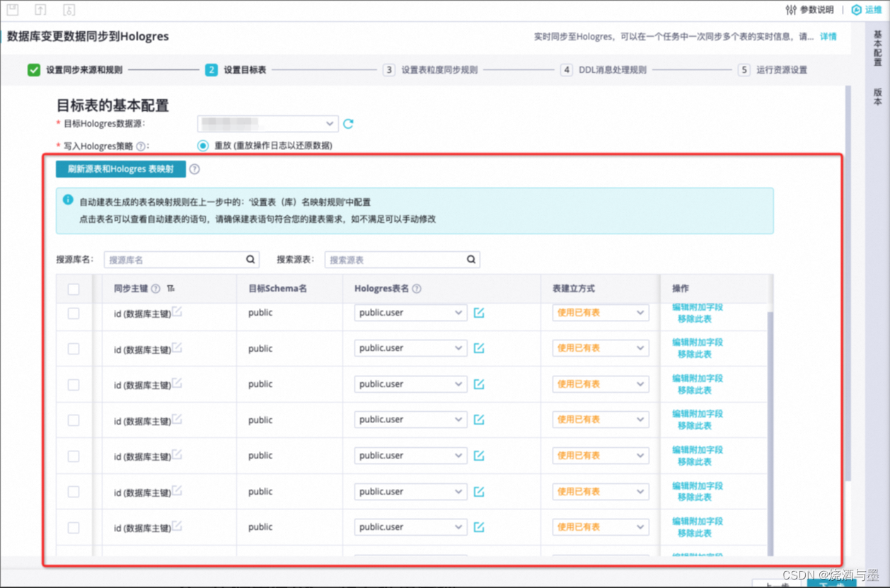Click the upload-arrow icon in the top toolbar
This screenshot has height=588, width=890.
coord(41,9)
